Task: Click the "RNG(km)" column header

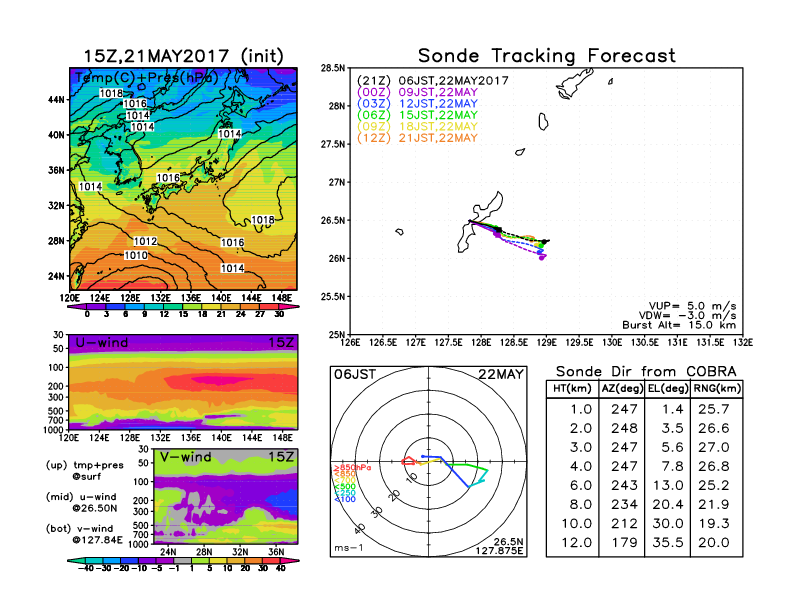Action: (717, 388)
